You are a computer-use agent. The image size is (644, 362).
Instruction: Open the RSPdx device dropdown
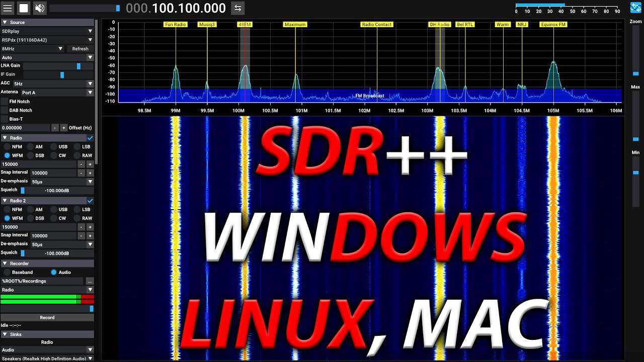tap(47, 40)
